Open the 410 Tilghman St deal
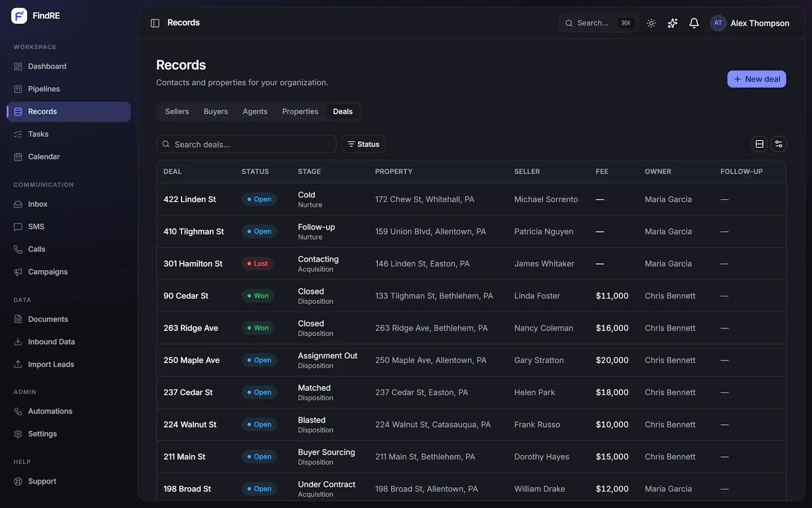The width and height of the screenshot is (812, 508). tap(193, 232)
